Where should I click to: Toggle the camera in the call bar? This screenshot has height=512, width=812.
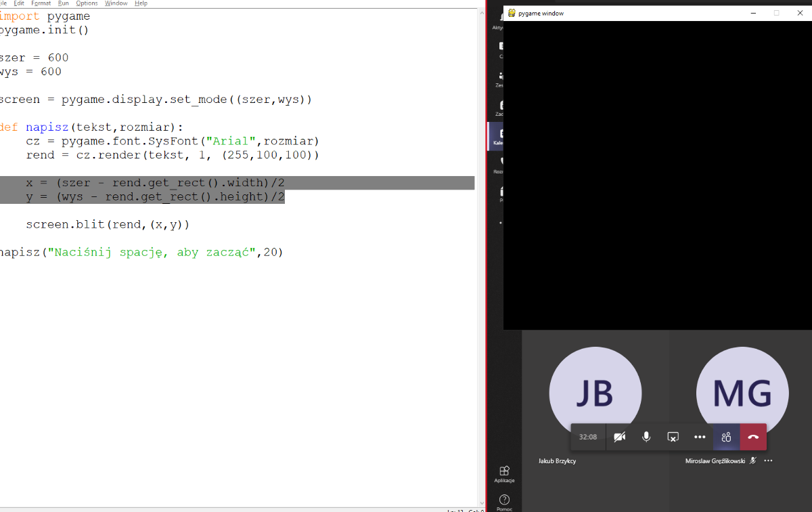tap(619, 437)
